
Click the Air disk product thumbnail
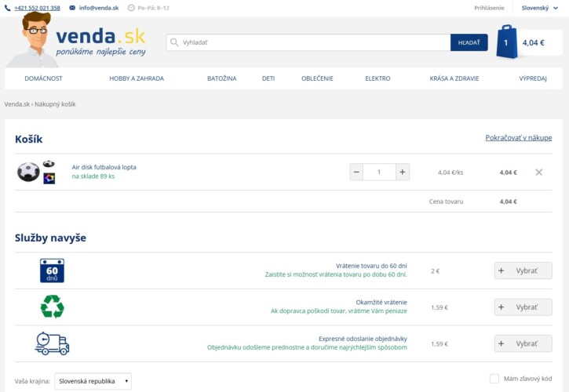[x=36, y=172]
